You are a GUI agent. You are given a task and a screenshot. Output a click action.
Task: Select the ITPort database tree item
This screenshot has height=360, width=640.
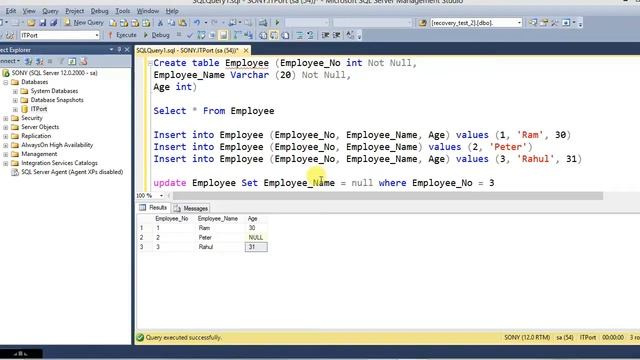[39, 109]
